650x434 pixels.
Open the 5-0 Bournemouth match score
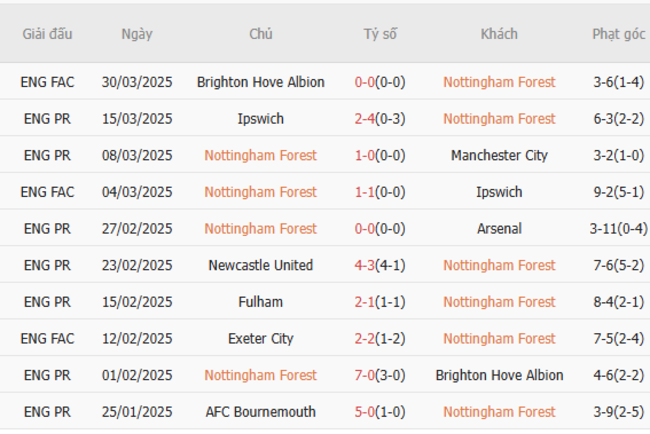pos(365,412)
